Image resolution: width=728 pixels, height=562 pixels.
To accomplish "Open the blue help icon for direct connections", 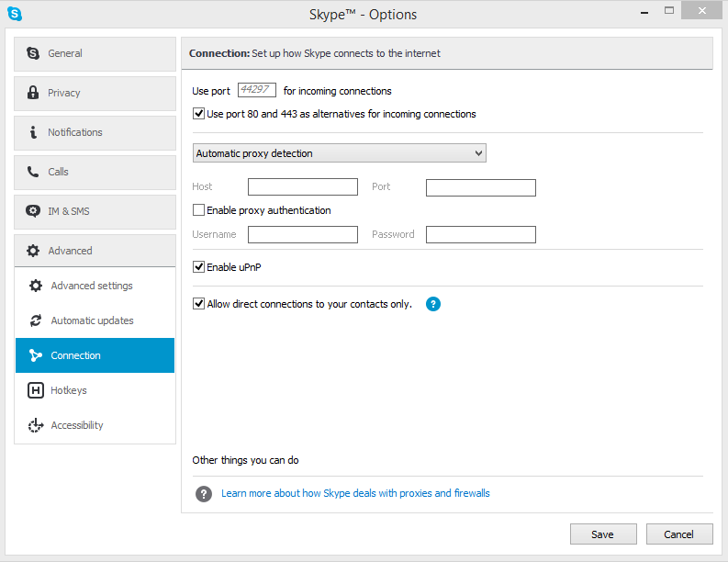I will [x=433, y=304].
